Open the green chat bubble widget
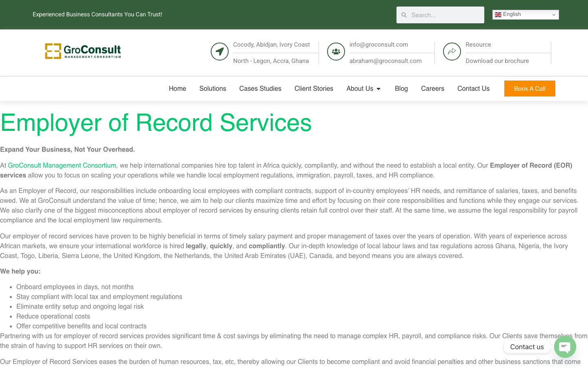 pyautogui.click(x=565, y=347)
